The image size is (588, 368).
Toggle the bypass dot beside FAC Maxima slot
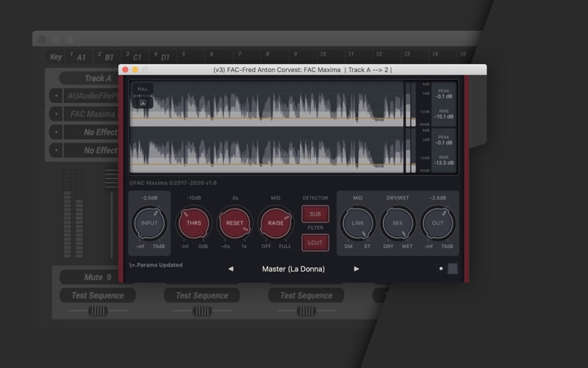(x=57, y=114)
